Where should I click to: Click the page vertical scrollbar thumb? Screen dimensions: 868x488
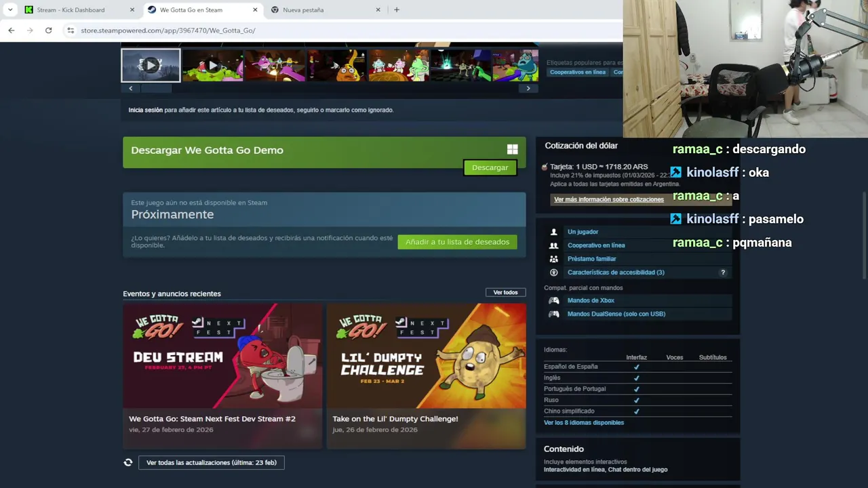pyautogui.click(x=865, y=234)
